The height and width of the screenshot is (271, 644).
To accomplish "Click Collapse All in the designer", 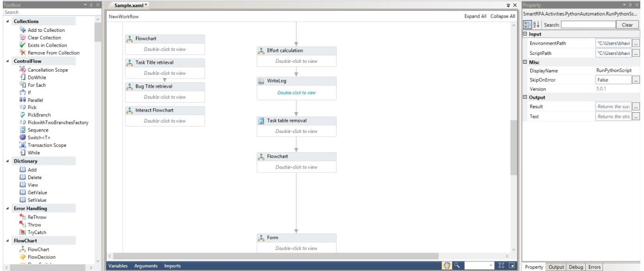I will (503, 16).
